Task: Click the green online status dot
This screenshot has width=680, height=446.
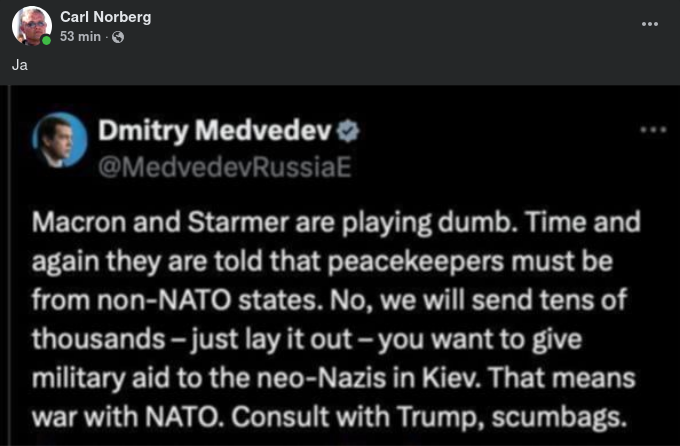Action: click(47, 41)
